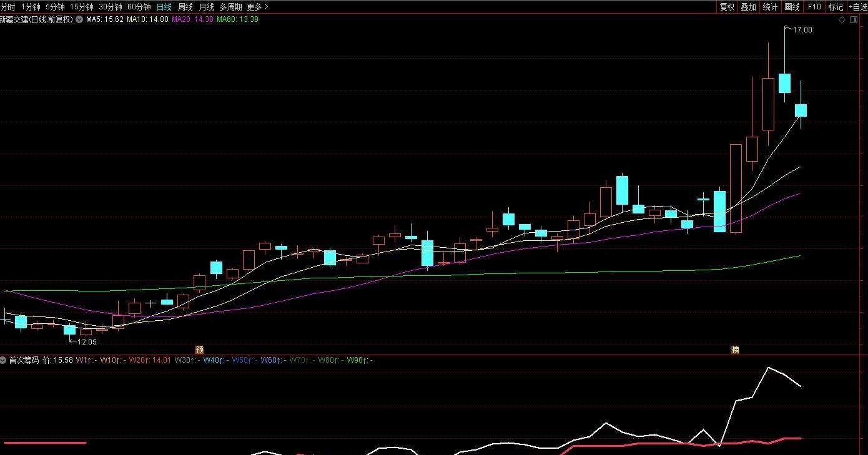The width and height of the screenshot is (868, 455).
Task: Select the 月线 monthly period tab
Action: 206,7
